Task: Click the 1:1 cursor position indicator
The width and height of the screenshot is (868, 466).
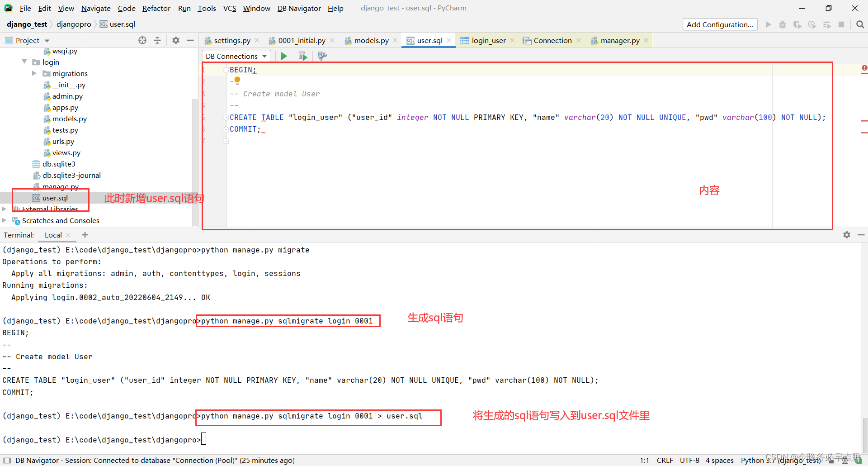Action: [x=644, y=460]
